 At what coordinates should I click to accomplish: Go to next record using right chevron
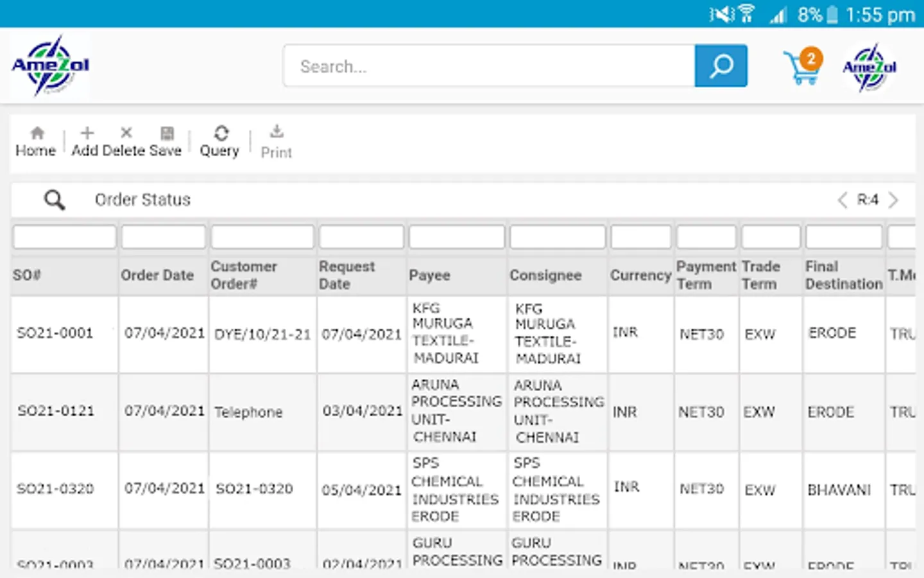click(x=893, y=200)
